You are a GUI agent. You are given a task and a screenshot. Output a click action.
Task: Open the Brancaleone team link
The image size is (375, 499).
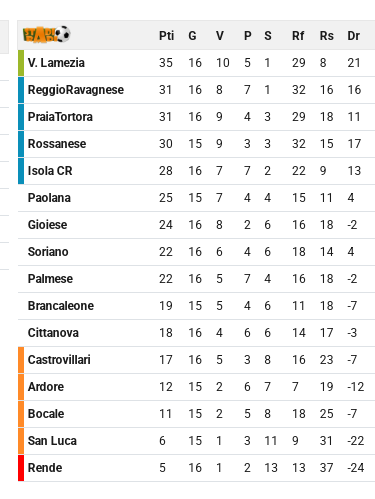pyautogui.click(x=61, y=306)
